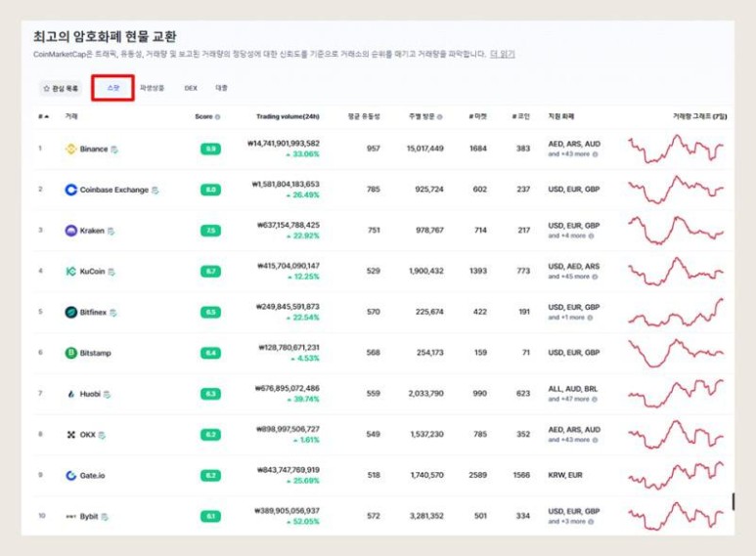Switch to the Derivatives (파생상품) tab
Screen dimensions: 756x556
click(x=152, y=88)
